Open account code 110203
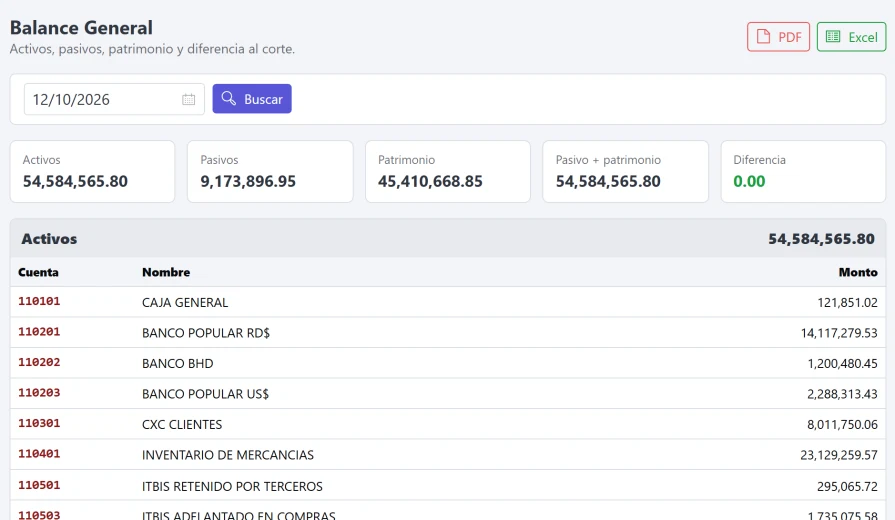Viewport: 895px width, 520px height. [x=39, y=393]
